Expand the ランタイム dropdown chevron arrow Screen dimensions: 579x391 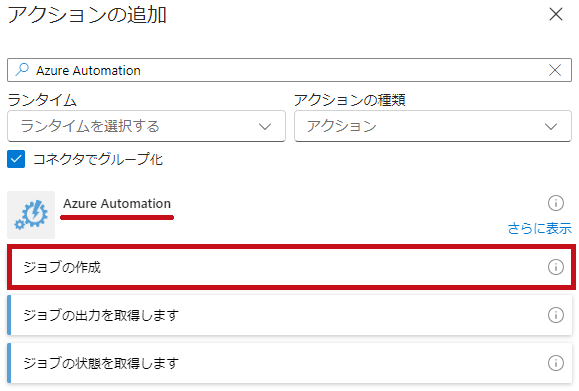(x=265, y=127)
